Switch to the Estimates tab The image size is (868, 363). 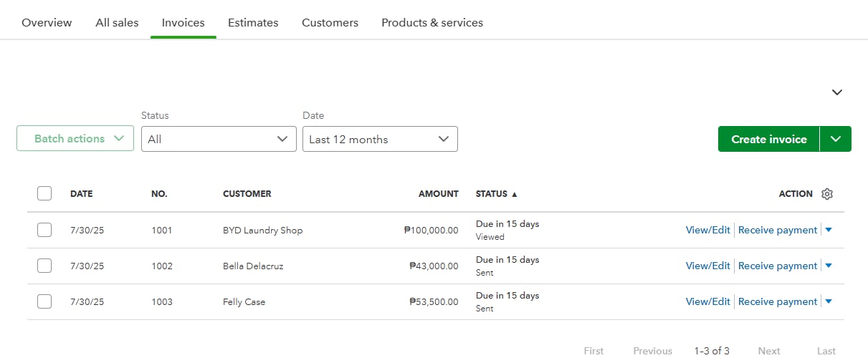pyautogui.click(x=253, y=23)
